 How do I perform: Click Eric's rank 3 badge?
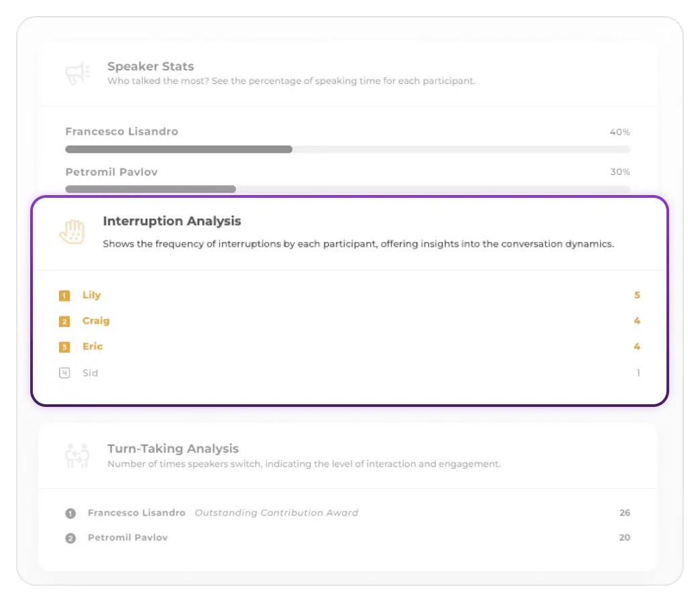pos(64,347)
